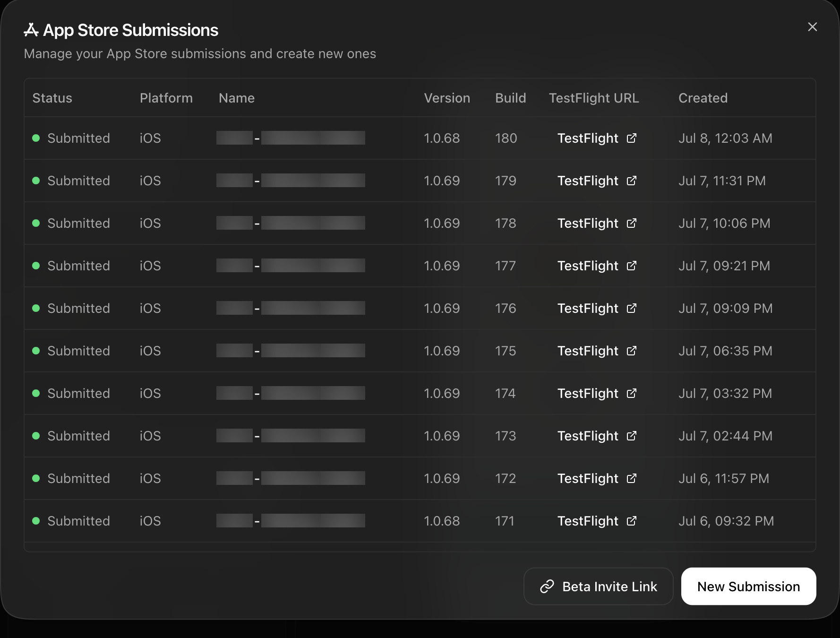The height and width of the screenshot is (638, 840).
Task: Click external-link icon in build 171 row
Action: [x=632, y=521]
